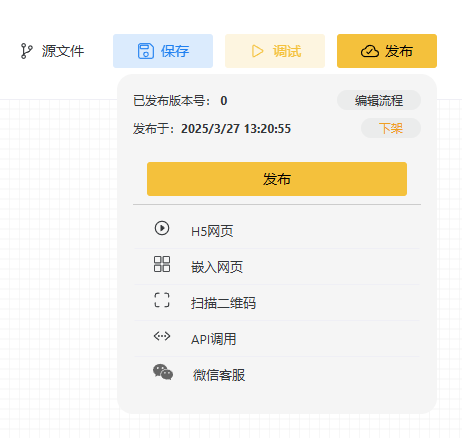Select the 扫描二维码 scan-frame icon

click(x=162, y=300)
